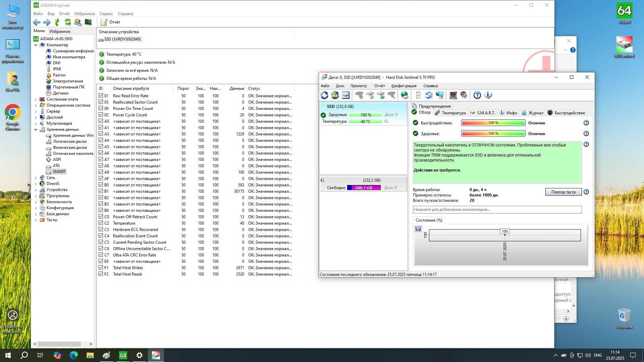
Task: Click the C: free space 200,1 GB bar
Action: (x=364, y=188)
